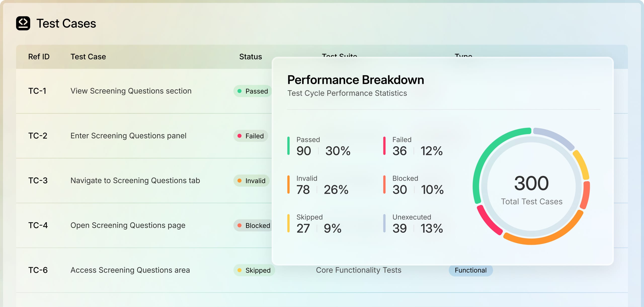
Task: Select the TC-1 reference ID
Action: (x=37, y=91)
